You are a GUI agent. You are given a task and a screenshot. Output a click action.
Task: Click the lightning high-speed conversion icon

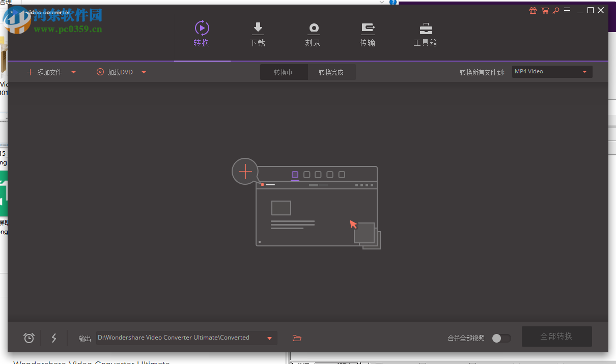[54, 338]
